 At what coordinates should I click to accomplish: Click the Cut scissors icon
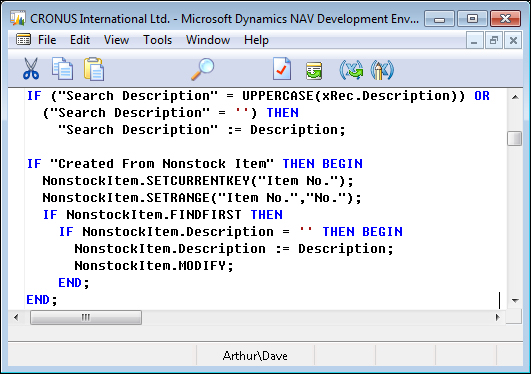pos(31,69)
